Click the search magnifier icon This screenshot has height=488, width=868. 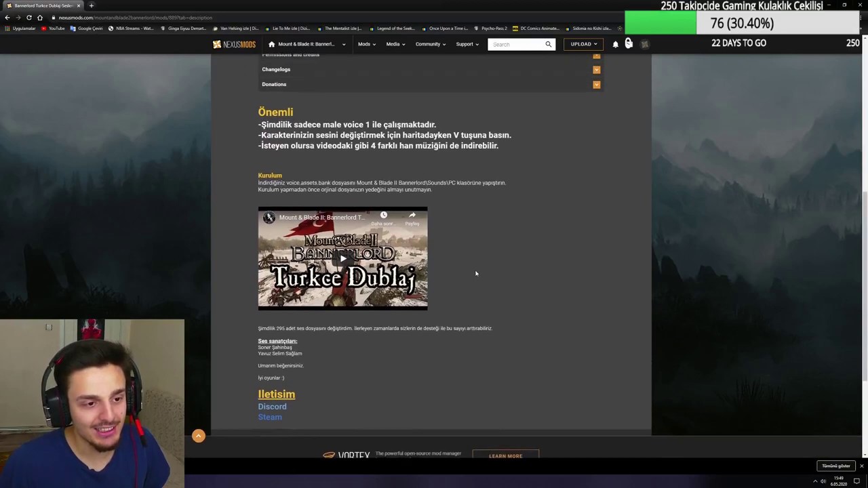click(549, 44)
